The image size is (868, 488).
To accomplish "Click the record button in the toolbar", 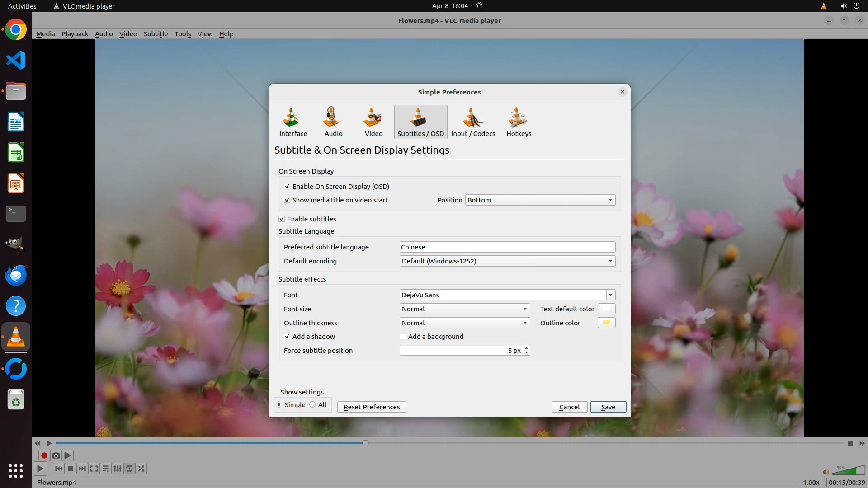I will pyautogui.click(x=44, y=455).
